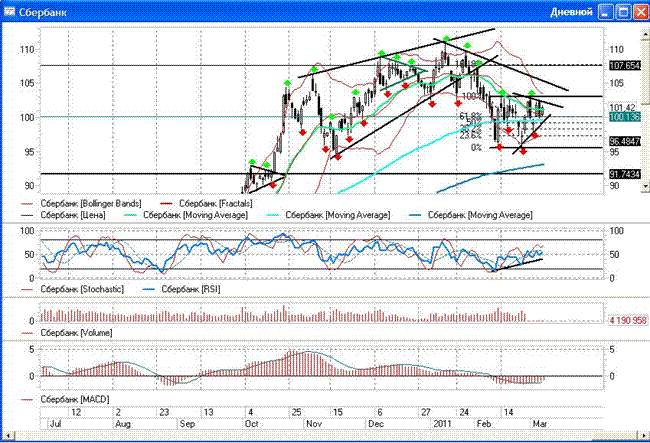Select the Сбербанк [Цена] legend entry

pos(64,215)
